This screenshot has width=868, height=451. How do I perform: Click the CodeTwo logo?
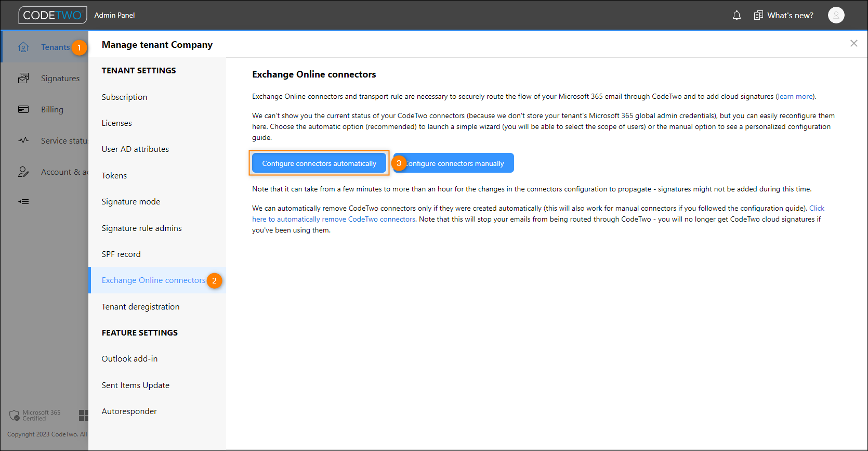[x=52, y=15]
